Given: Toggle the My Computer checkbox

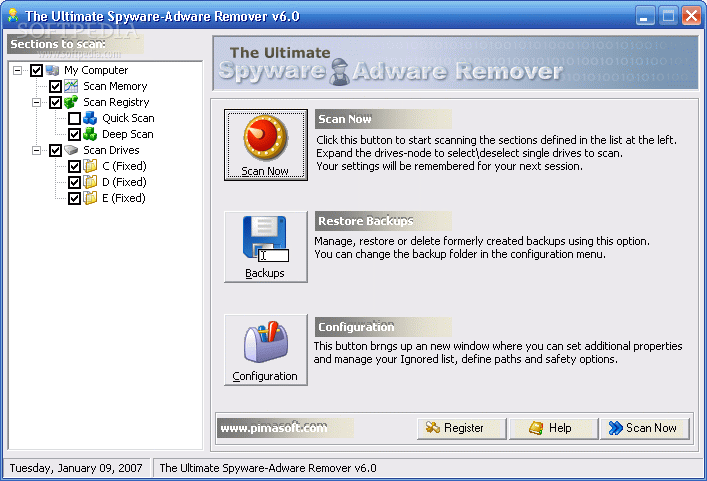Looking at the screenshot, I should pyautogui.click(x=37, y=70).
